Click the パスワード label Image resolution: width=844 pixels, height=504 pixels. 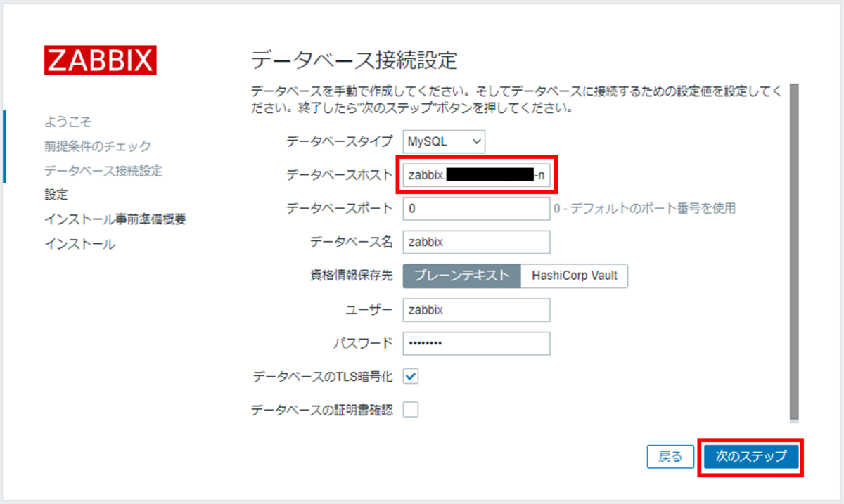(x=363, y=344)
